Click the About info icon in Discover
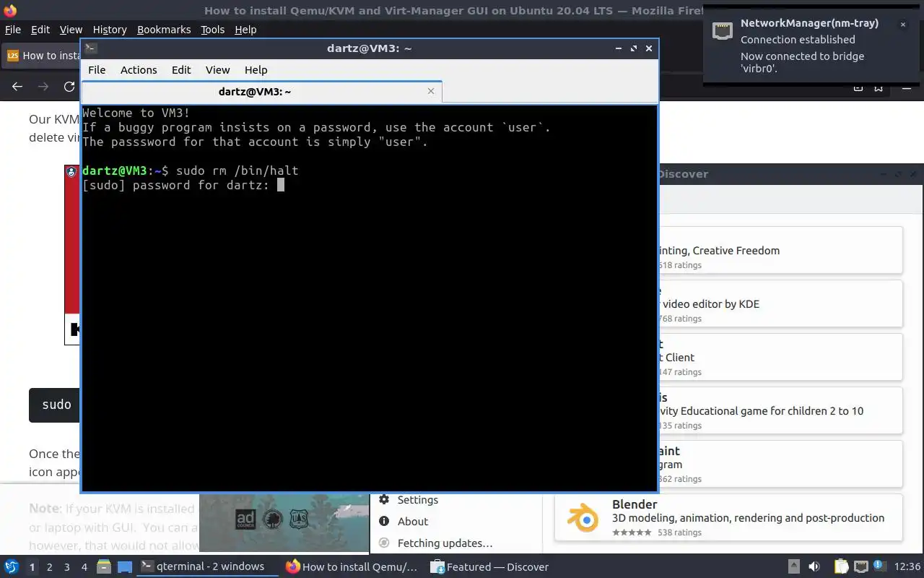924x578 pixels. pyautogui.click(x=384, y=521)
